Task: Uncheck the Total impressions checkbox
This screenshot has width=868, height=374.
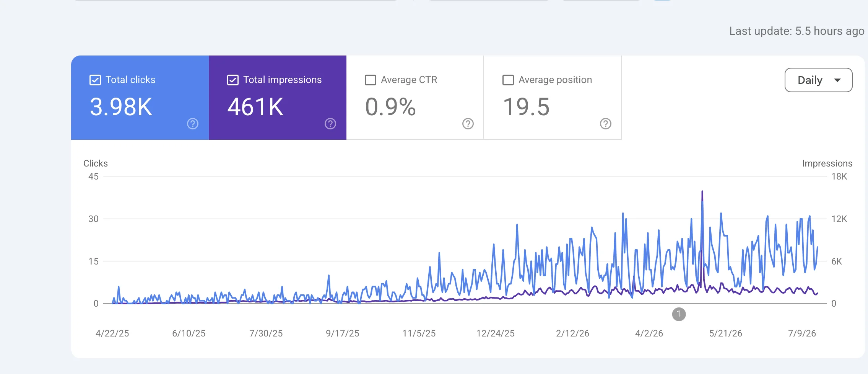Action: [233, 80]
